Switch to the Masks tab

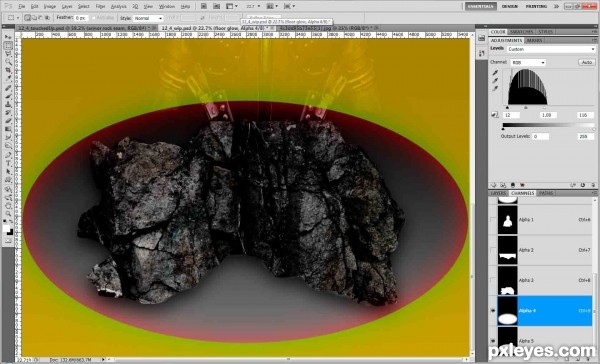pos(534,40)
